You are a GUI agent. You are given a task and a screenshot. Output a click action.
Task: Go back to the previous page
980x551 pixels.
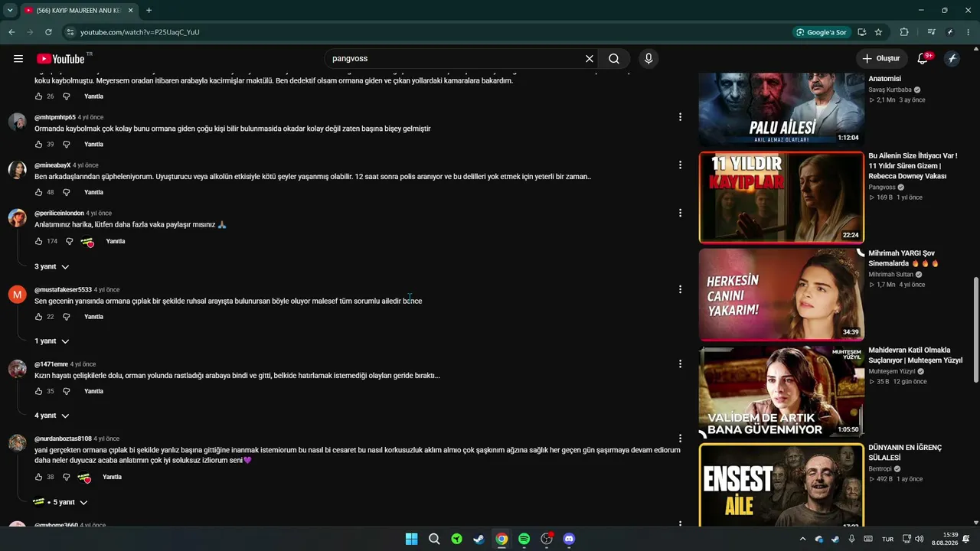[11, 32]
